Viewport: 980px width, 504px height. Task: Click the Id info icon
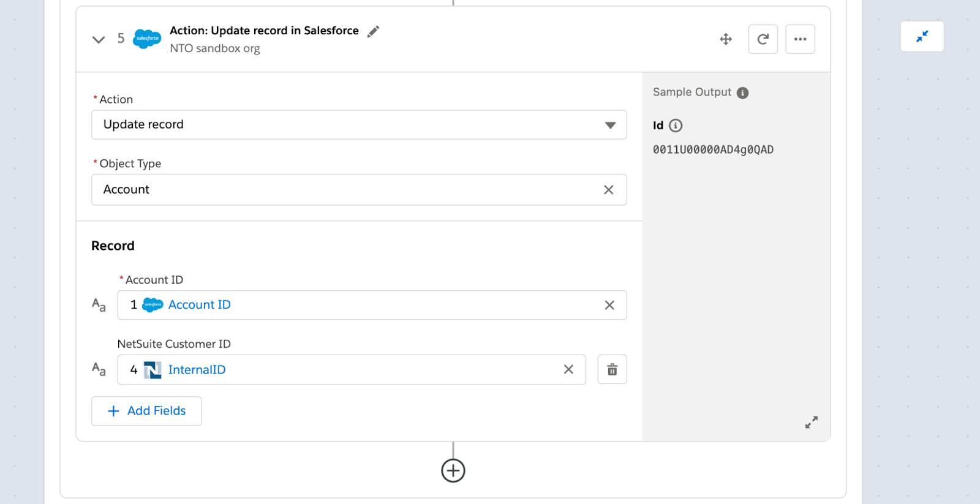(675, 126)
